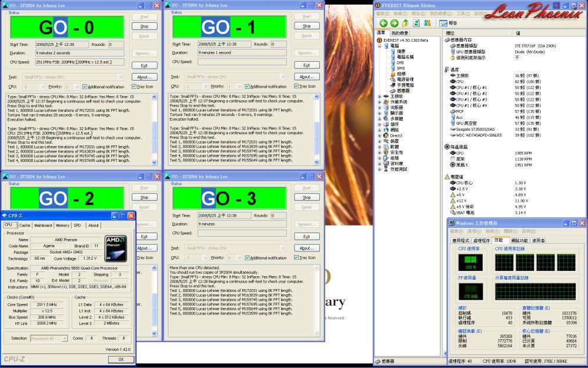Viewport: 588px width, 368px height.
Task: Click the CPU Speed field in GO - 0 window
Action: click(80, 62)
